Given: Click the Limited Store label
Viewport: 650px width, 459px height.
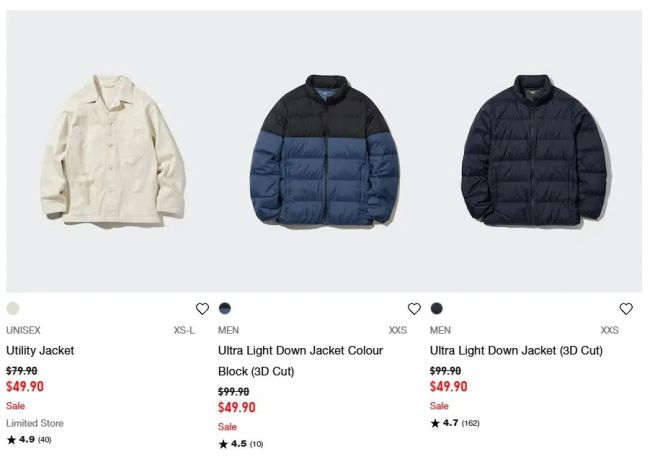Looking at the screenshot, I should [35, 423].
